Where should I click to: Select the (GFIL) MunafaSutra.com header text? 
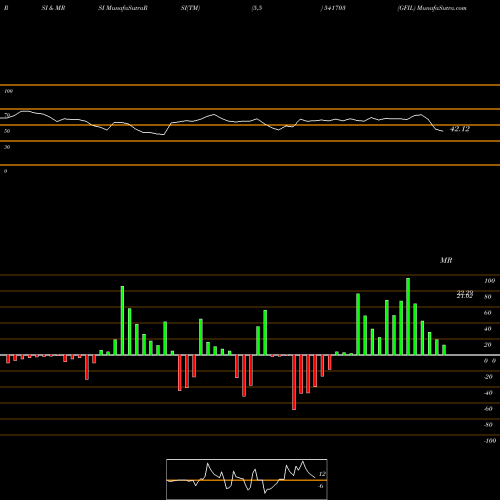[x=432, y=8]
